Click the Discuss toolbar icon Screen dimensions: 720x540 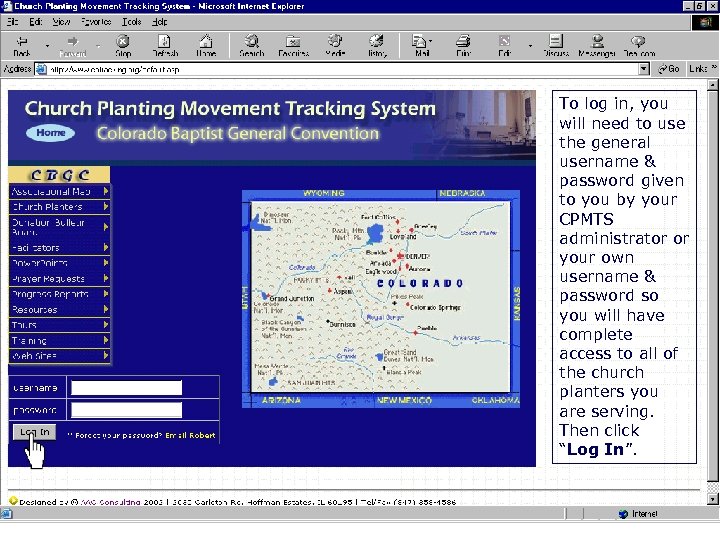556,45
